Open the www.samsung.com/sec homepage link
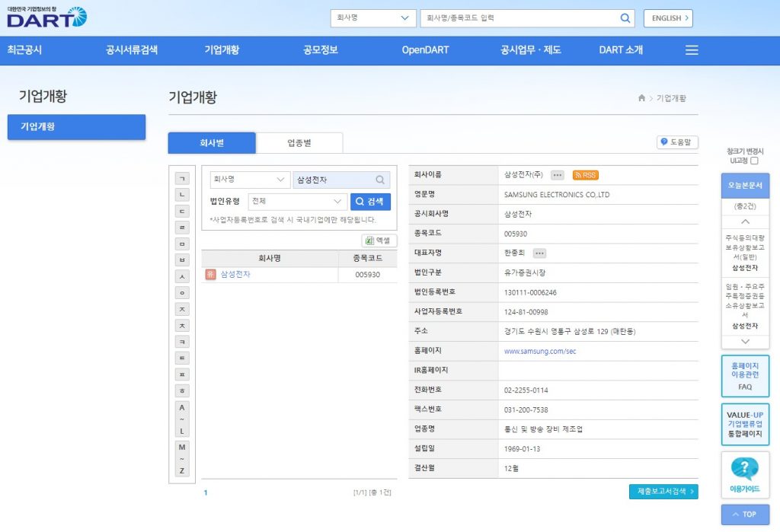 pyautogui.click(x=540, y=351)
